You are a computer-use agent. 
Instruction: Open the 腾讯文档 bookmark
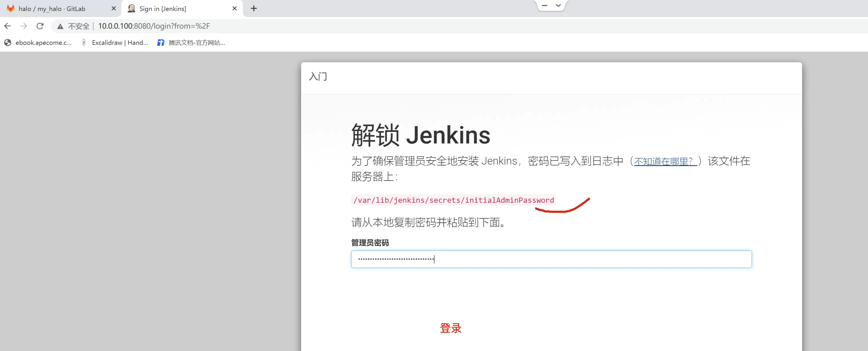click(x=191, y=42)
